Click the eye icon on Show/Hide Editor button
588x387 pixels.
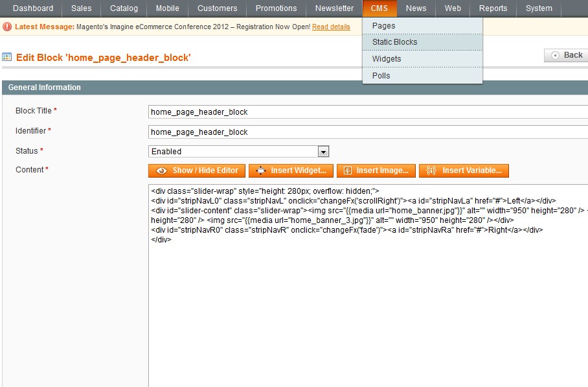click(x=161, y=170)
